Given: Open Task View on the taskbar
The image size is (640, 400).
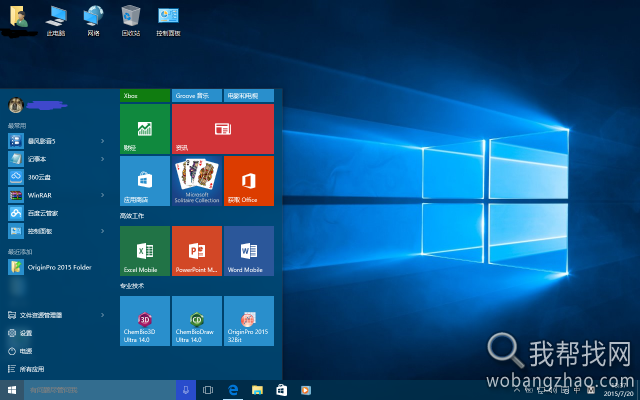Looking at the screenshot, I should click(x=208, y=390).
